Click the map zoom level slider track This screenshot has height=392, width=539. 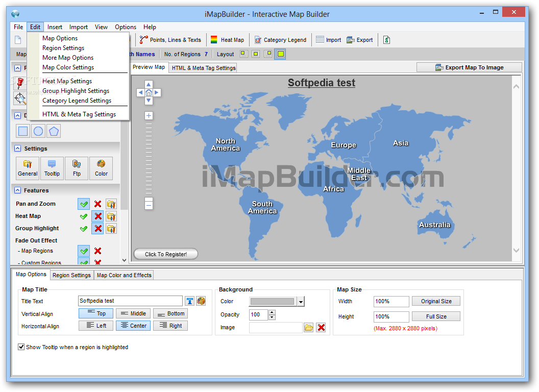(x=149, y=159)
